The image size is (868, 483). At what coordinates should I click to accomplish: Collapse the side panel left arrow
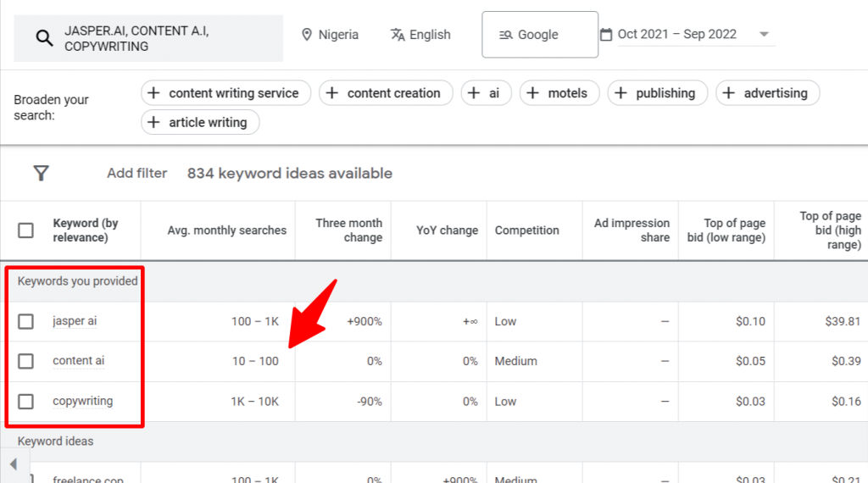(x=14, y=464)
